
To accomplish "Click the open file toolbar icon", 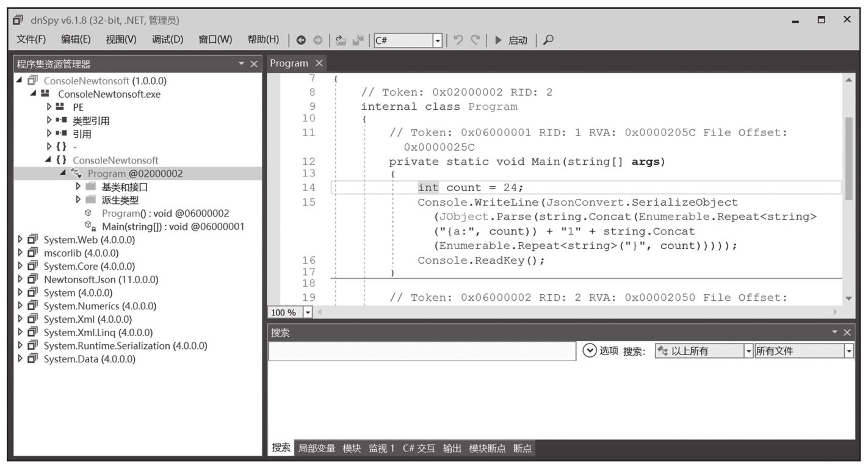I will point(341,40).
